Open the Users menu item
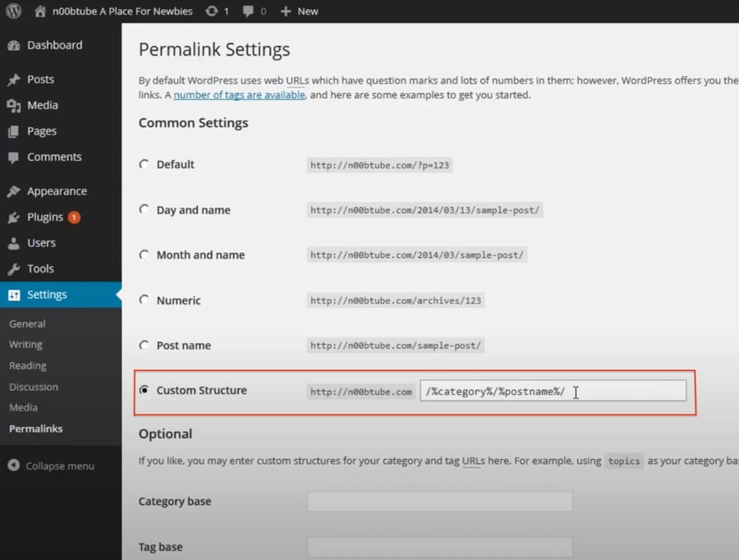The image size is (739, 560). coord(41,243)
